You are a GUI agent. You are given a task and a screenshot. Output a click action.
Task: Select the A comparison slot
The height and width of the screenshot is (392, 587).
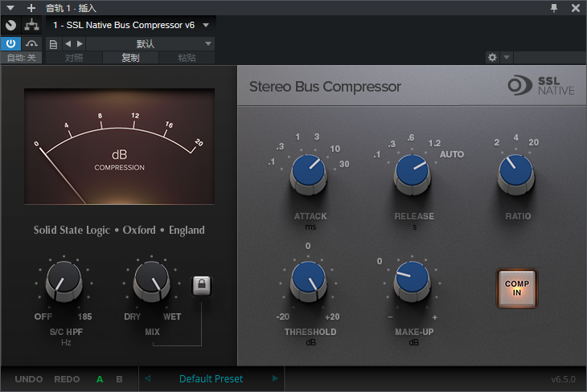(x=100, y=379)
